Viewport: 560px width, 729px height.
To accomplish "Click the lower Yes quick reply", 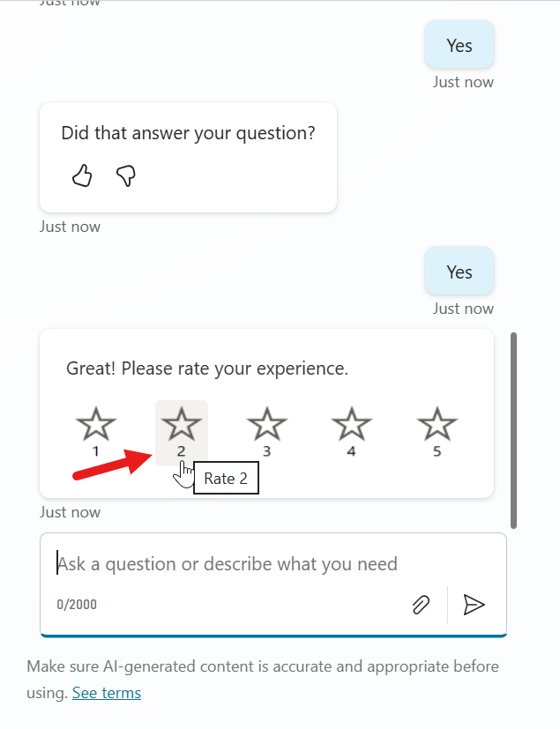I will [459, 271].
